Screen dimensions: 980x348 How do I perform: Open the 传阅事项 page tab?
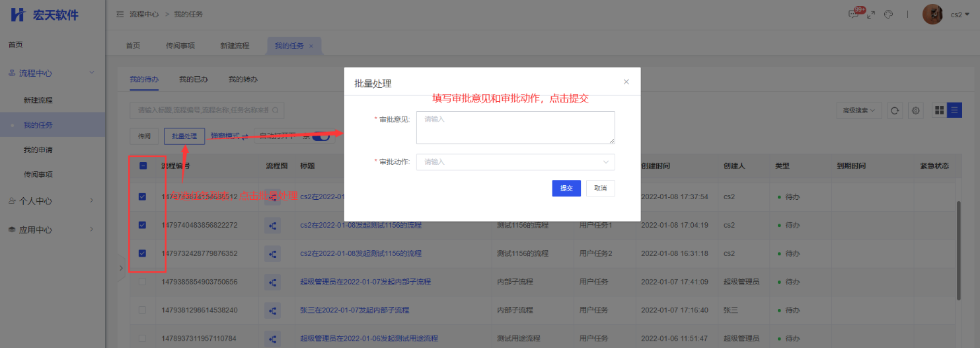click(x=180, y=46)
